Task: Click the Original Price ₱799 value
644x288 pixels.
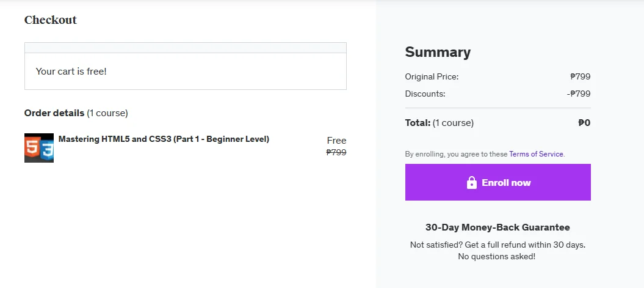Action: click(x=581, y=76)
